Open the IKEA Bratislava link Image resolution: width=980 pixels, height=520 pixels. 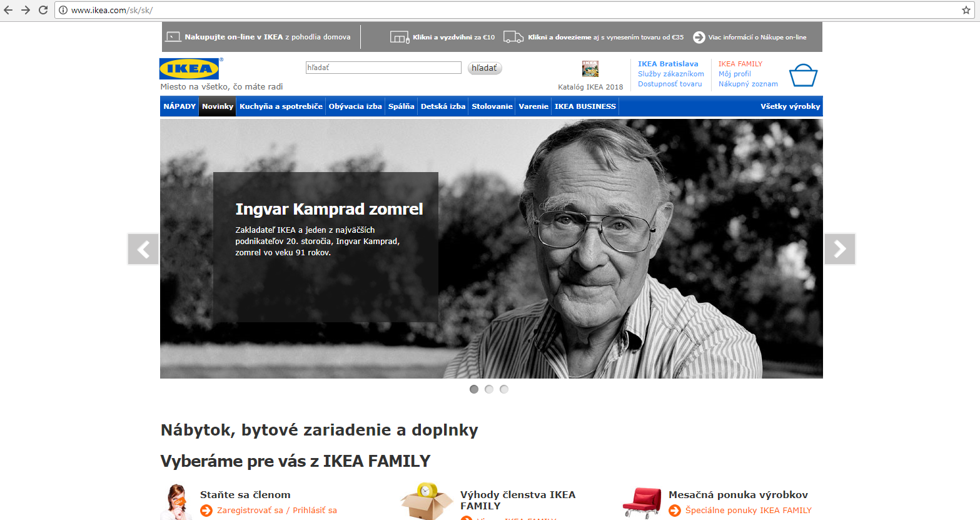(x=668, y=64)
